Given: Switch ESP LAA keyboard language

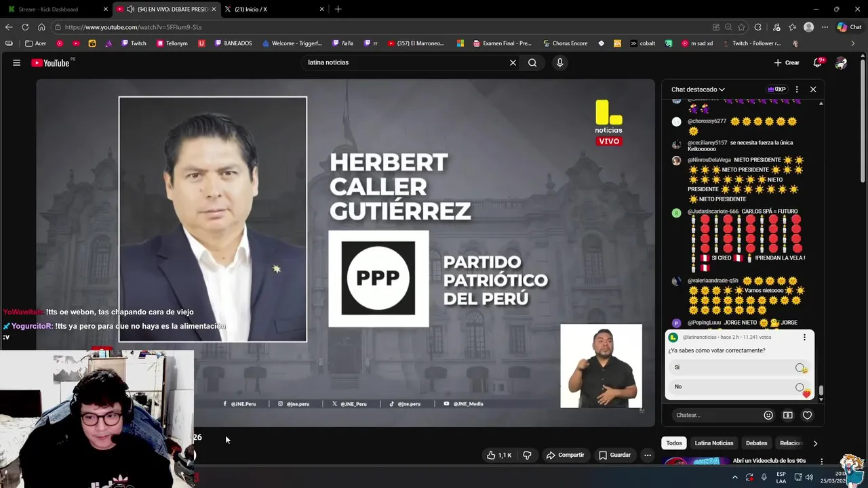Looking at the screenshot, I should point(781,477).
